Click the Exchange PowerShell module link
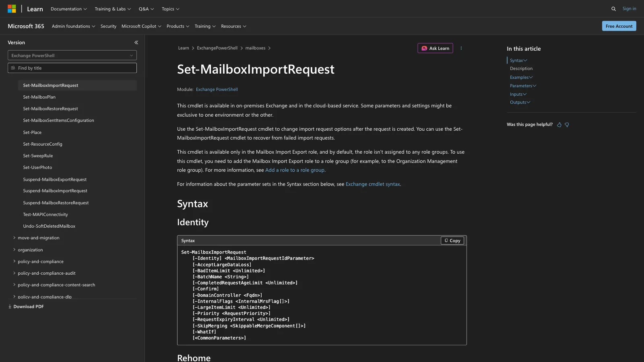Image resolution: width=644 pixels, height=362 pixels. point(217,89)
